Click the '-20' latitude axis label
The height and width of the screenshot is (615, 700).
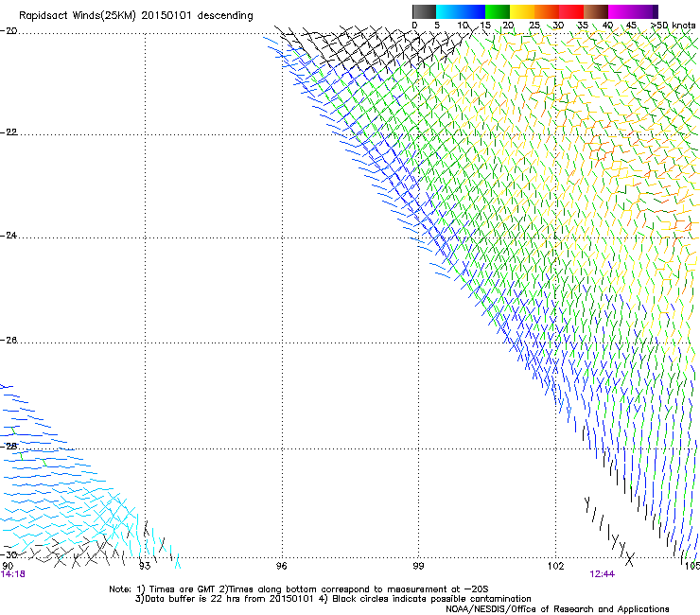pos(9,31)
